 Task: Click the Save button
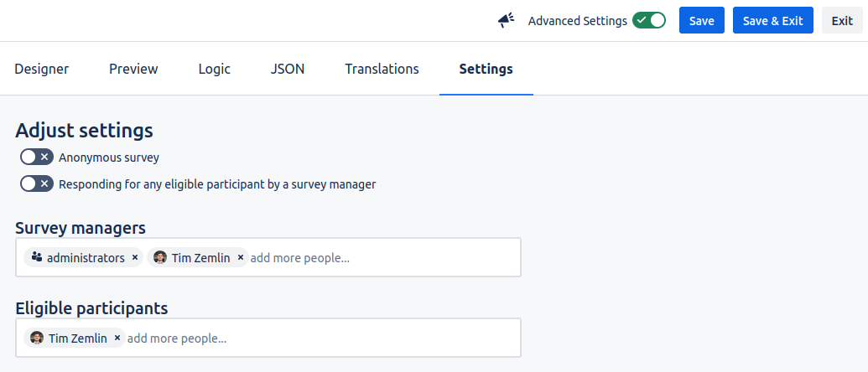pos(701,21)
